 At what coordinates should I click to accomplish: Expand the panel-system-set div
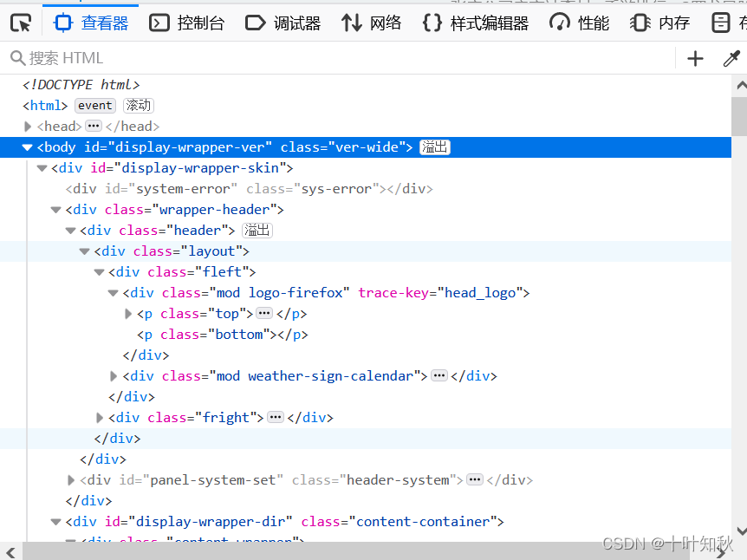pyautogui.click(x=70, y=480)
